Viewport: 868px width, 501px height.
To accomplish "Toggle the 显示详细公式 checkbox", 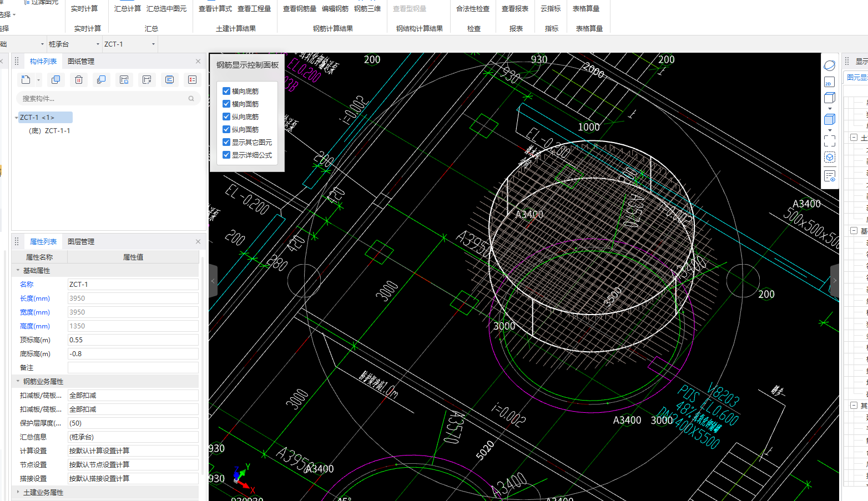I will click(x=226, y=155).
